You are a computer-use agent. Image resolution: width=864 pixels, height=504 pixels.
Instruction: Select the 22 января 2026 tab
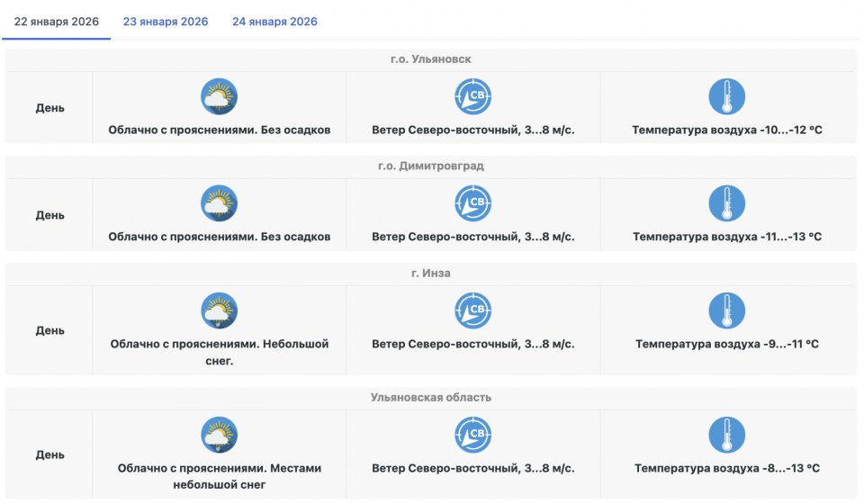(56, 22)
